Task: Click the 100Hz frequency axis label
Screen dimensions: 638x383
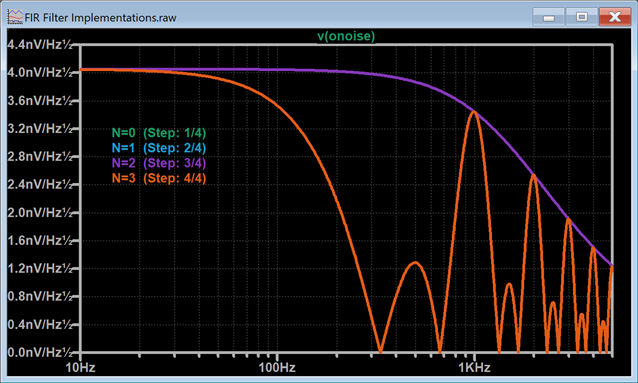Action: (277, 368)
